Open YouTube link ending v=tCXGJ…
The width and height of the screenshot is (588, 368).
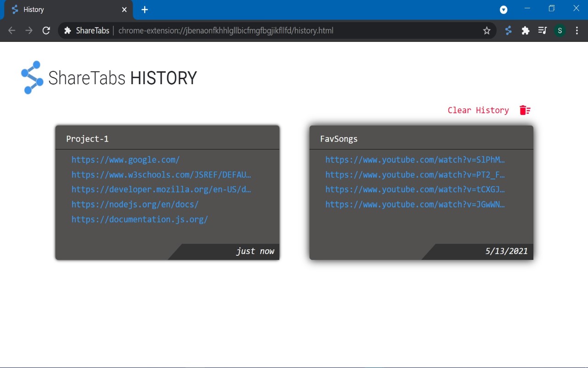click(415, 189)
